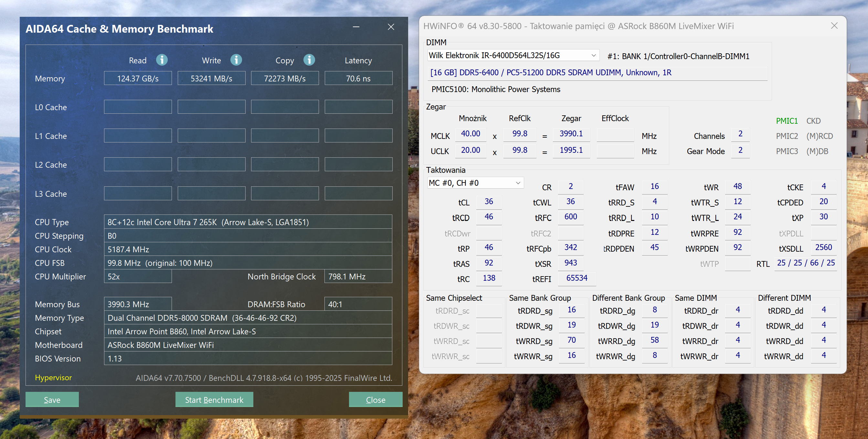Click the Read info icon
868x439 pixels.
point(162,60)
